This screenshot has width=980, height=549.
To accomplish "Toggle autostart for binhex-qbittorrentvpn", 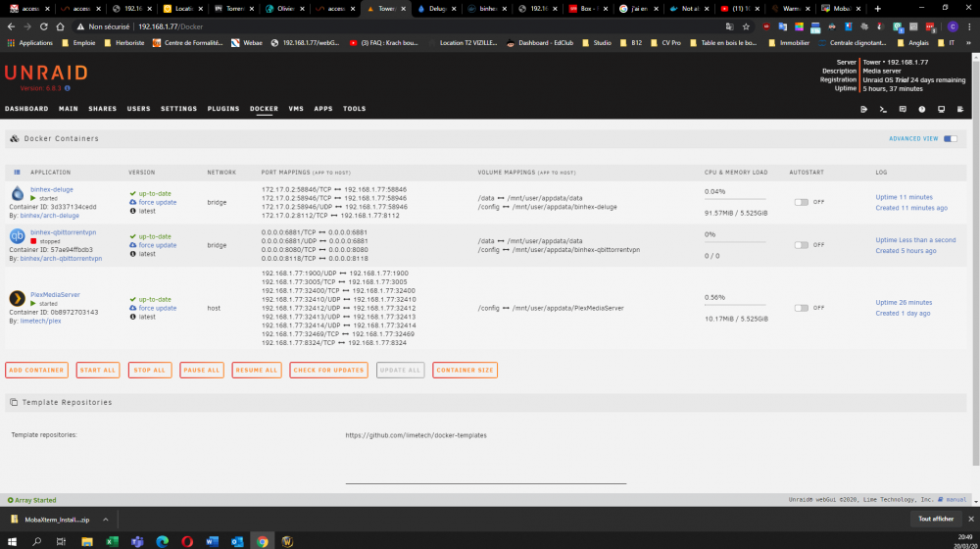I will click(802, 245).
